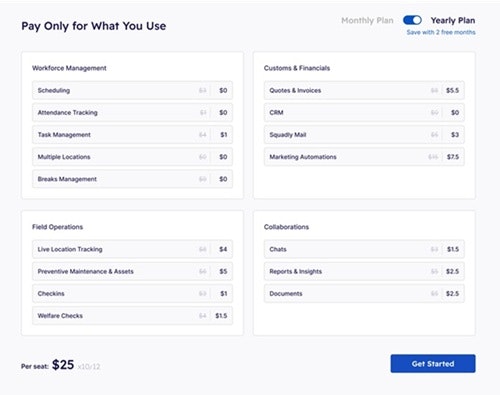Select the Quotes & Invoices feature row

pos(364,90)
